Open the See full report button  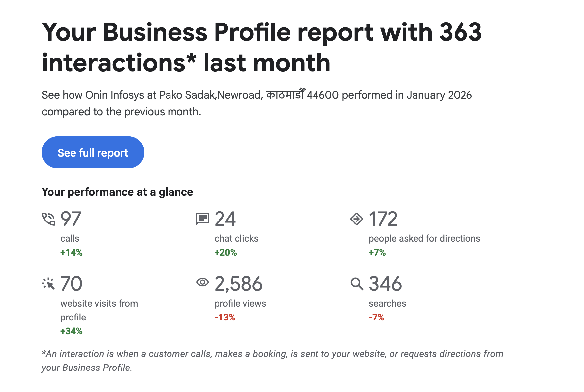pos(93,152)
